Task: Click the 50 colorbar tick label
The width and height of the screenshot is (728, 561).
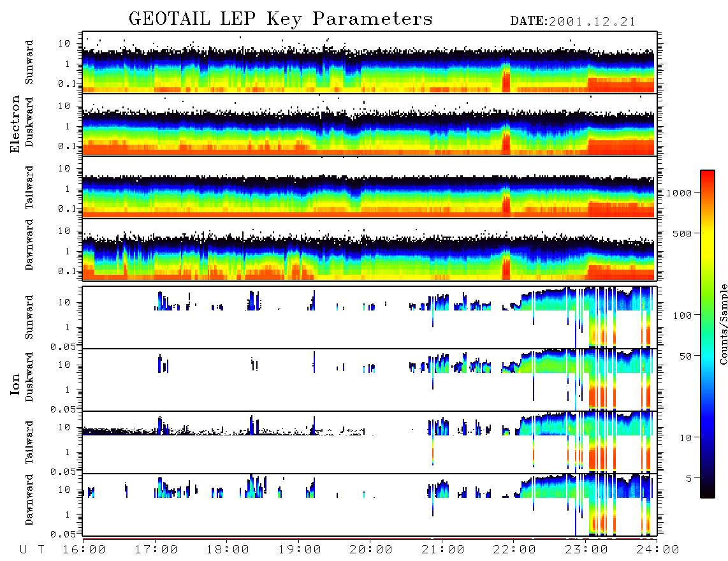Action: (x=686, y=356)
